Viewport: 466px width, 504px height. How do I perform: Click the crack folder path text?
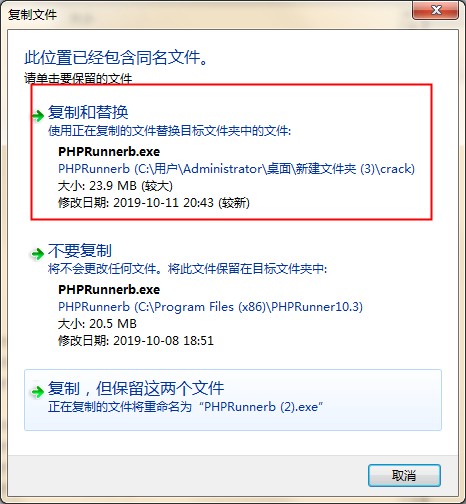point(236,169)
